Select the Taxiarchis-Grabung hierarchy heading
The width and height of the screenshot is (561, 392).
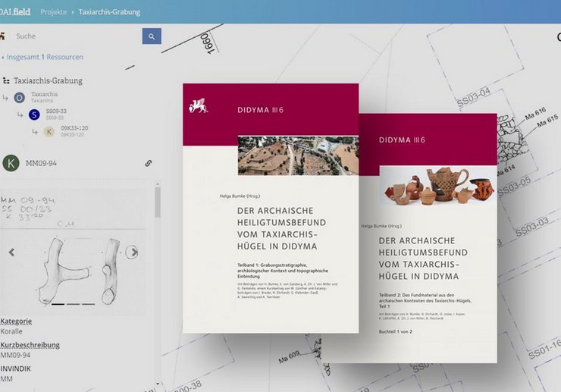[x=48, y=81]
